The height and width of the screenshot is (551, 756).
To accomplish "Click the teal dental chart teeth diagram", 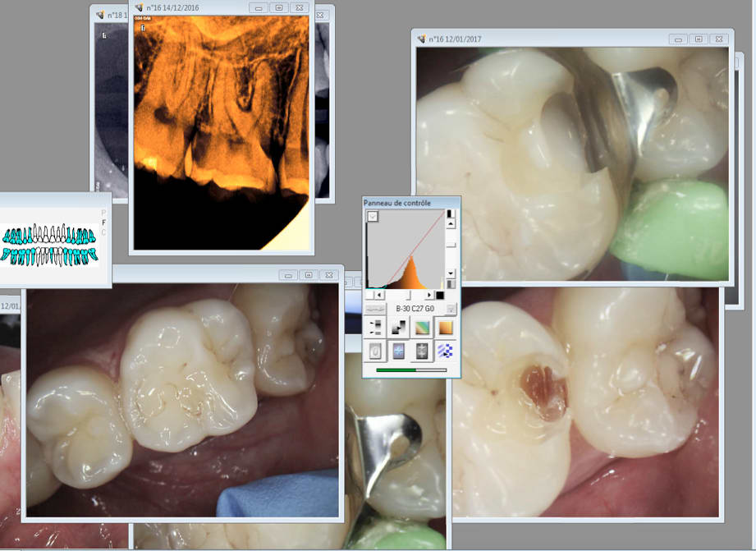I will 51,245.
